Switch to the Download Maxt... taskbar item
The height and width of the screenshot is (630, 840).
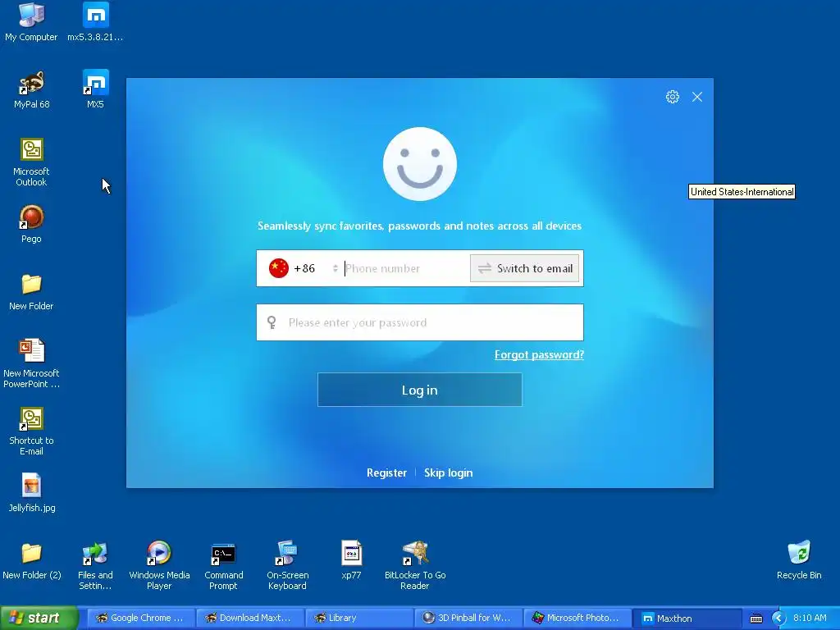(249, 618)
